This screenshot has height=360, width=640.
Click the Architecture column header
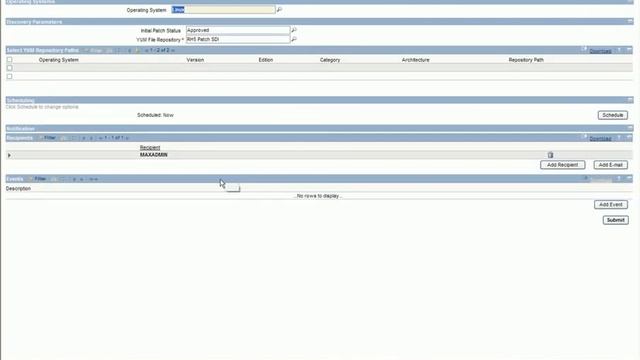tap(416, 60)
